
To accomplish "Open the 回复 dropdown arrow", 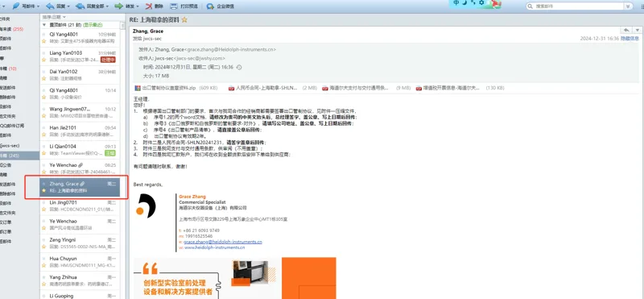I will 68,6.
